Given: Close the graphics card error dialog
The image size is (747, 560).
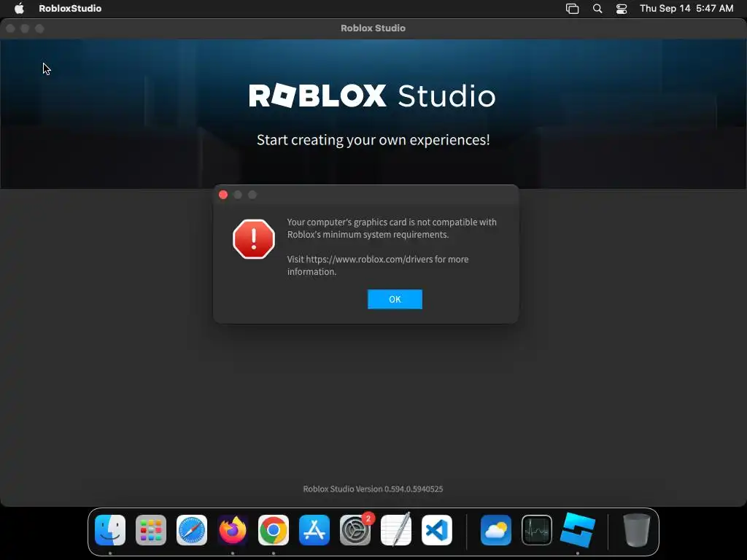Looking at the screenshot, I should click(223, 195).
